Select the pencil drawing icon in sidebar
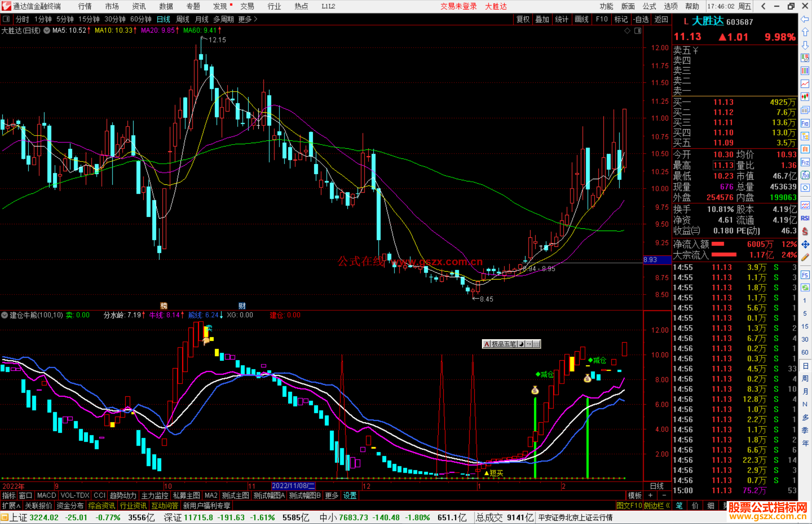 pos(805,257)
